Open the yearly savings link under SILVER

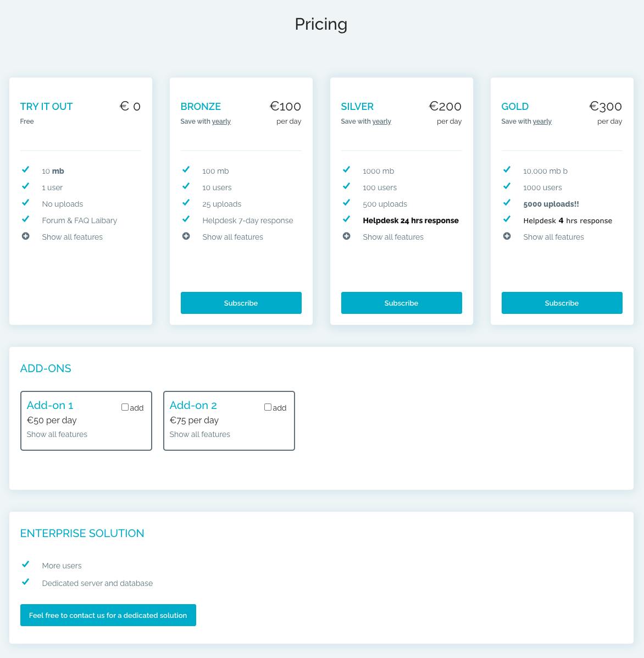coord(381,121)
